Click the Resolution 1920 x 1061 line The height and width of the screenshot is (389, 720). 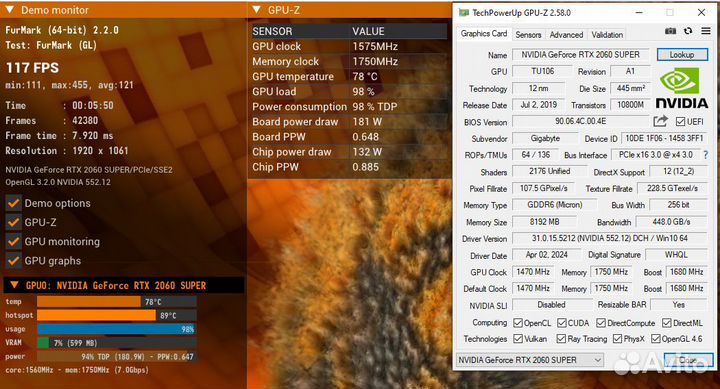67,151
